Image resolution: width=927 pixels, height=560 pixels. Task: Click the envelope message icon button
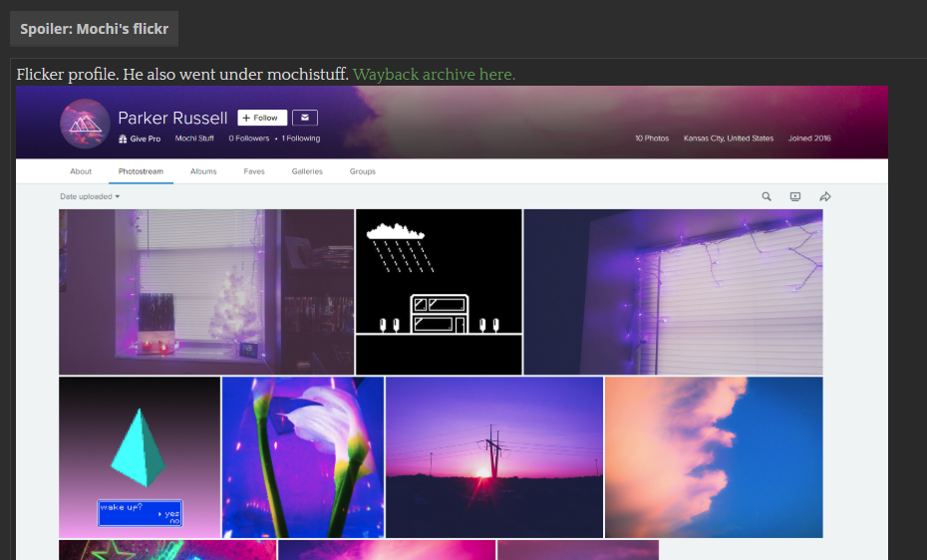click(305, 118)
